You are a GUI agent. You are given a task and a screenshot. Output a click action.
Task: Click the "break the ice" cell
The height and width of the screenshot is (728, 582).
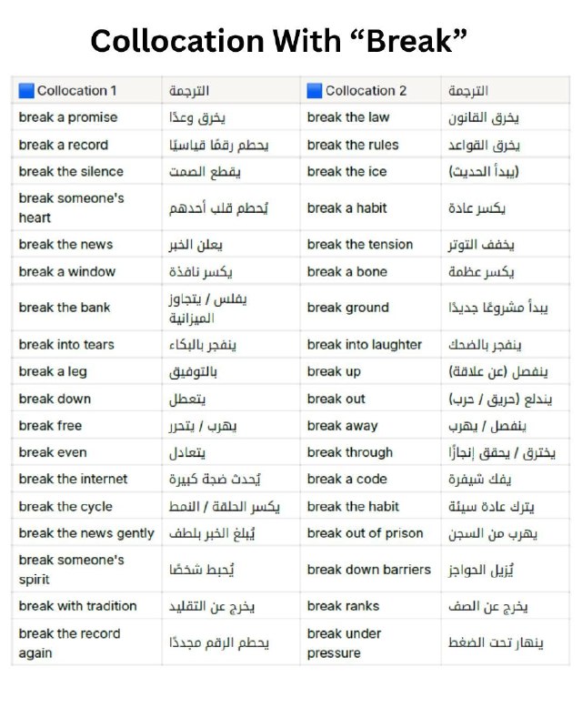(x=370, y=171)
